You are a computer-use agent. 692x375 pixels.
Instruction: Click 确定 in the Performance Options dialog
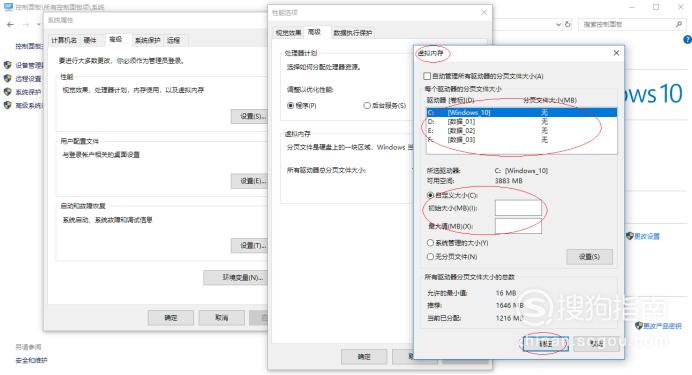pyautogui.click(x=364, y=356)
